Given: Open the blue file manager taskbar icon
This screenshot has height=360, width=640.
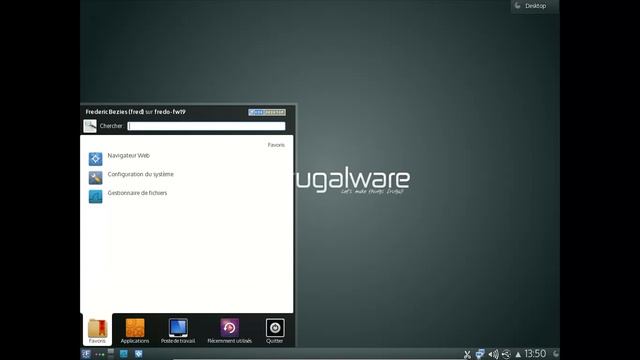Looking at the screenshot, I should click(124, 354).
